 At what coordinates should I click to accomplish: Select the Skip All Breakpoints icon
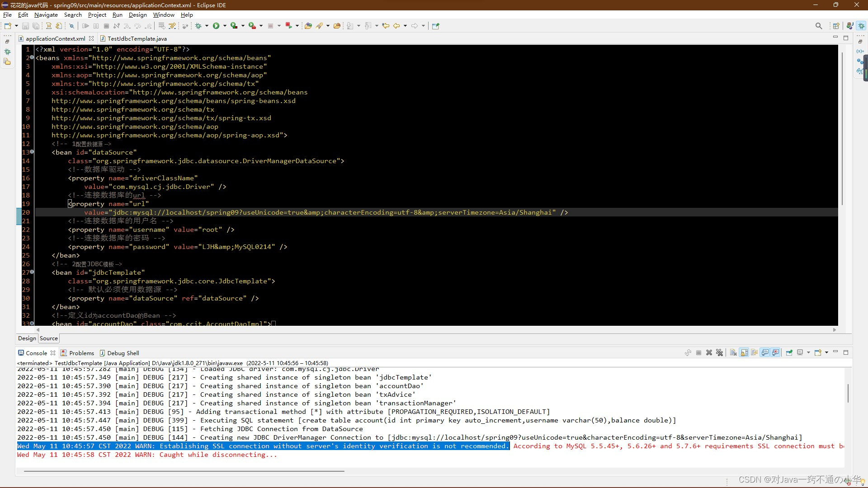pyautogui.click(x=71, y=26)
